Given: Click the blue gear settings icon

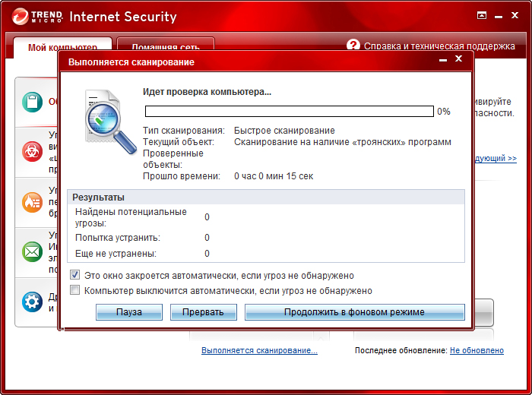Looking at the screenshot, I should point(32,302).
